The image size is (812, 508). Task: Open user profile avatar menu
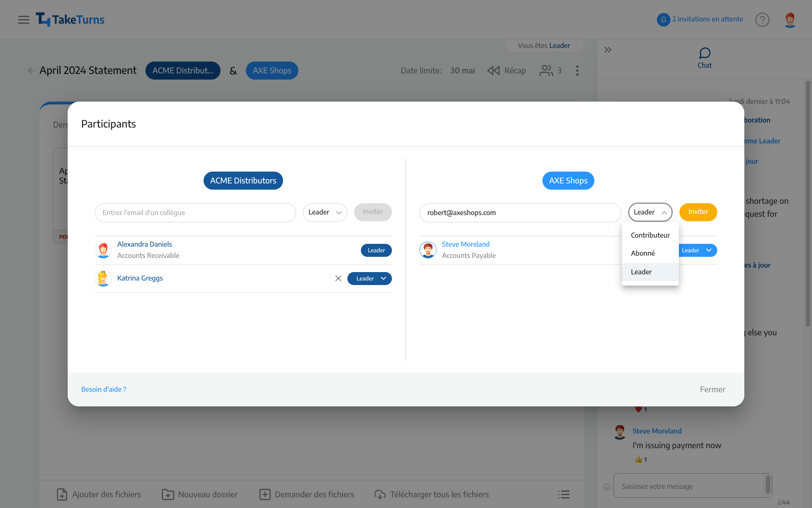[790, 20]
